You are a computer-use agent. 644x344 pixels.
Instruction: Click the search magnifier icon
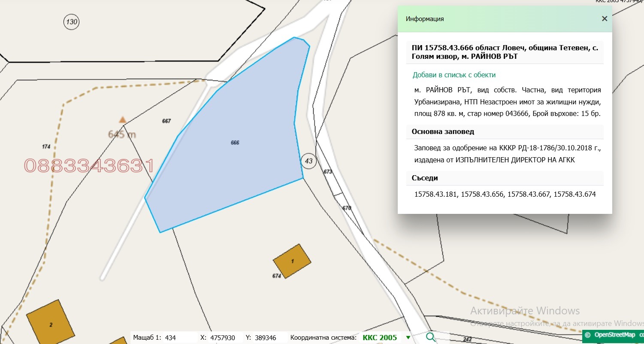(430, 337)
